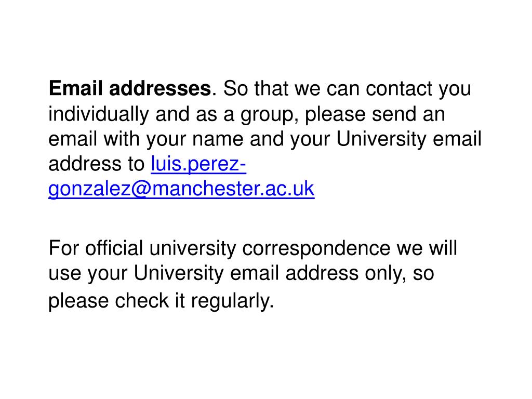The image size is (532, 399).
Task: Click the word 'individually' in first paragraph
Action: tap(99, 114)
